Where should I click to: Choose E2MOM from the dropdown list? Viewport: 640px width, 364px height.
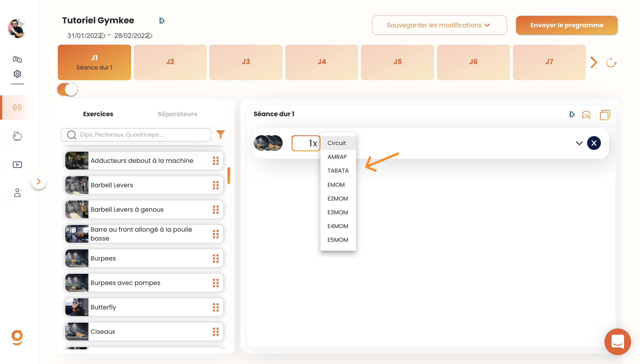pos(338,199)
